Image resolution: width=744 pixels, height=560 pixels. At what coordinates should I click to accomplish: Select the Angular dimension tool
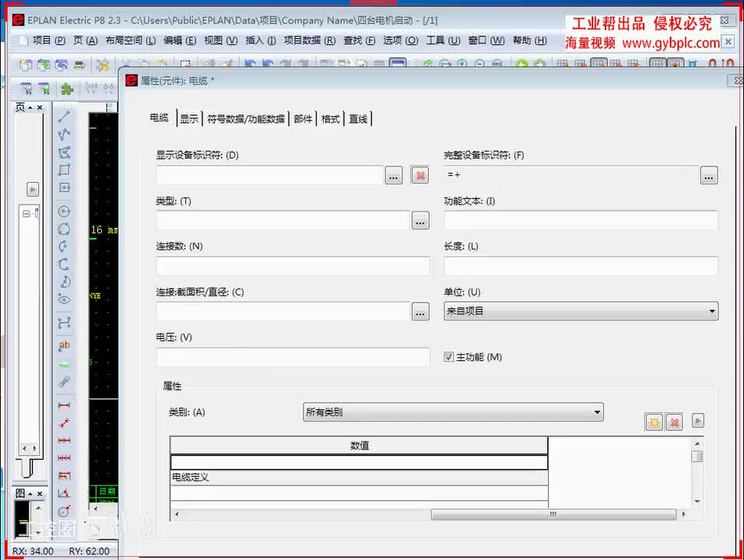[64, 493]
